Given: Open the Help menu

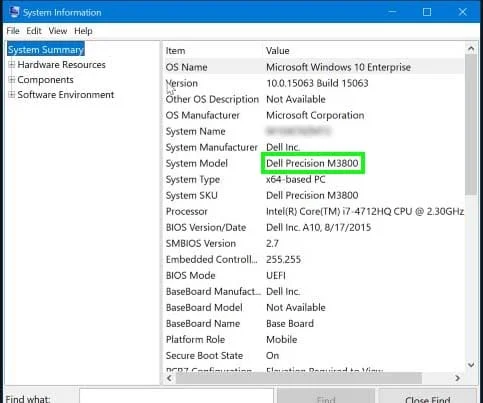Looking at the screenshot, I should coord(83,31).
